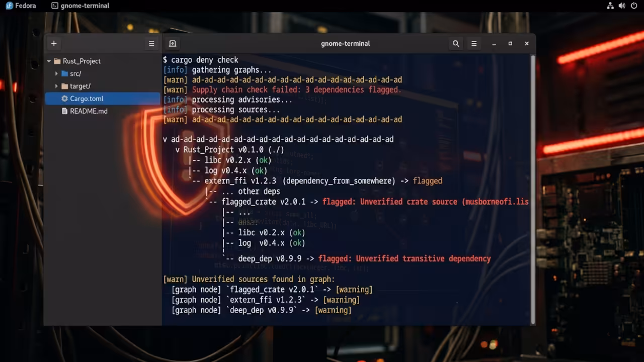Click 'flagged_crate v2.0.1' tree line
This screenshot has width=644, height=362.
[263, 202]
